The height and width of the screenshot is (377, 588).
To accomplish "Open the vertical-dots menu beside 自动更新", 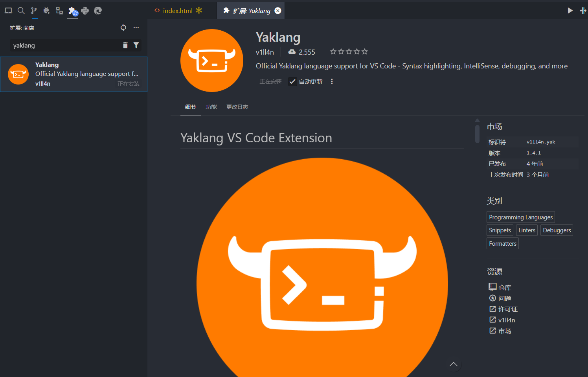I will click(x=332, y=81).
